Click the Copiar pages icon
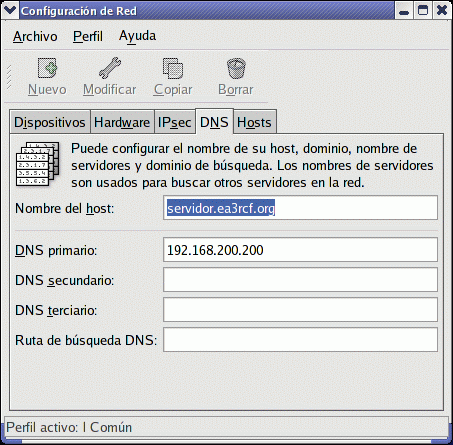 click(173, 68)
